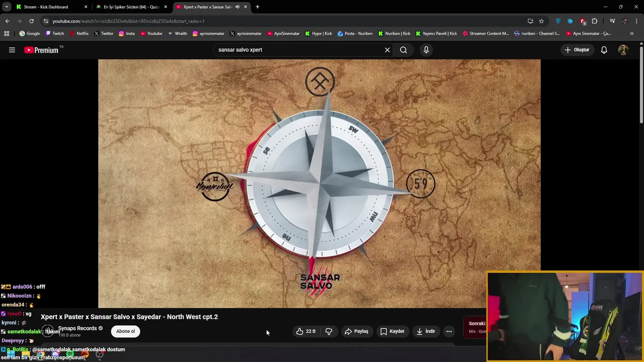Click the page vertical scrollbar thumb
The image size is (644, 362).
[641, 84]
